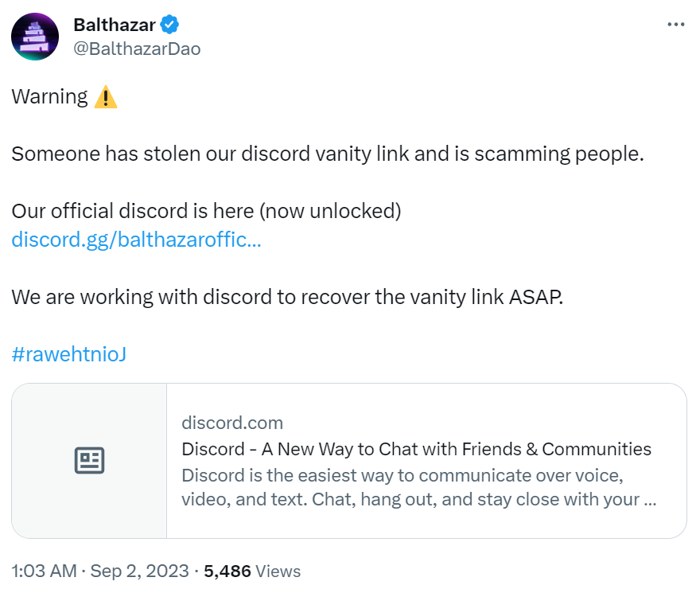Open the #rawehtnioJ hashtag
Image resolution: width=700 pixels, height=589 pixels.
(x=69, y=353)
